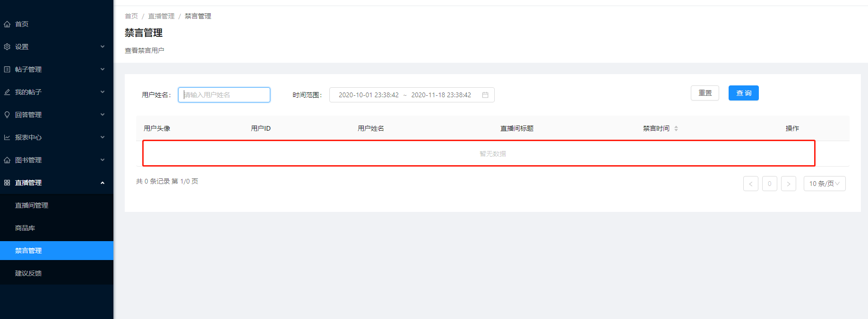
Task: Click the chart icon beside 报表中心
Action: [7, 137]
